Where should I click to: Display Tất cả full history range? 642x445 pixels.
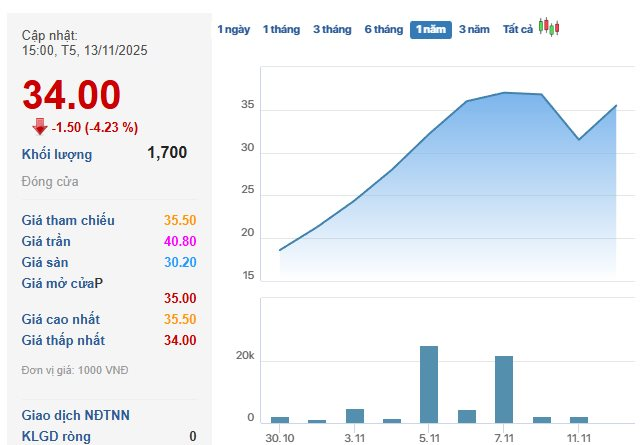coord(517,30)
